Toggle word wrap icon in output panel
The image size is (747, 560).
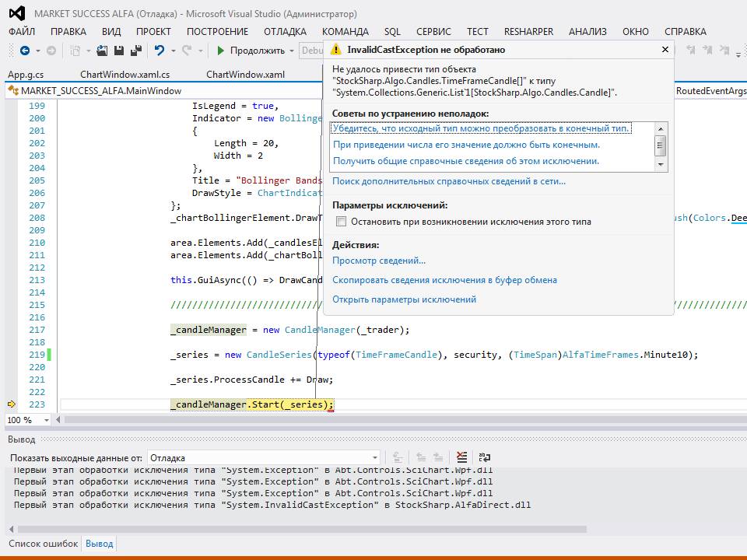click(484, 457)
